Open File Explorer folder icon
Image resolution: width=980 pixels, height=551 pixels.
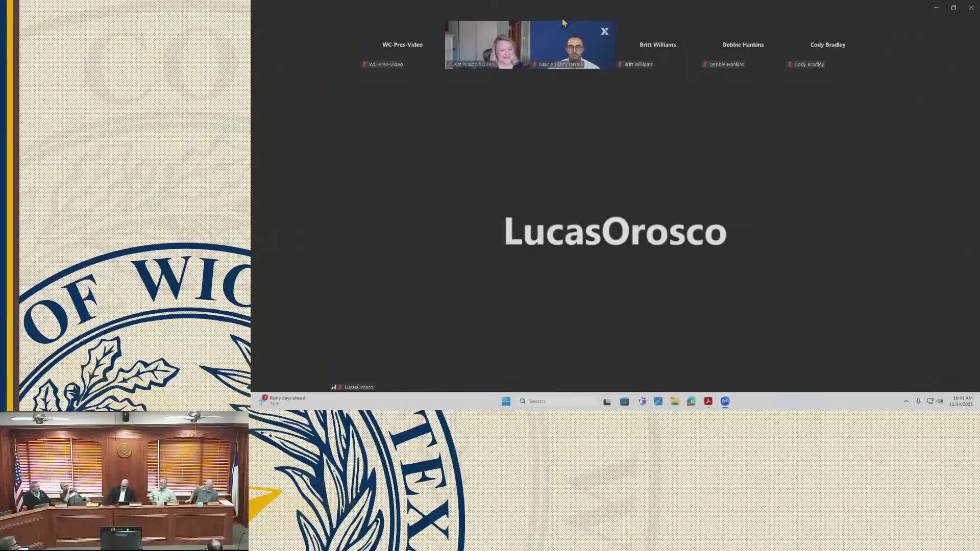coord(675,402)
